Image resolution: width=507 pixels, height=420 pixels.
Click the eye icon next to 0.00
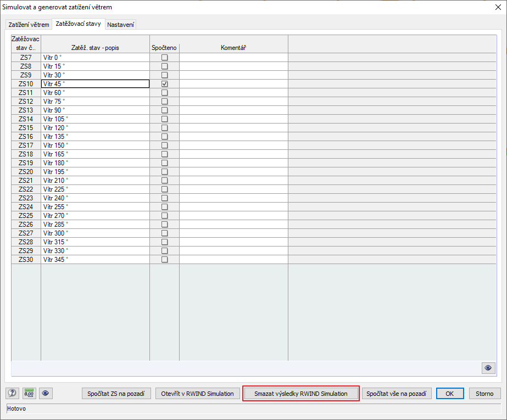coord(46,393)
